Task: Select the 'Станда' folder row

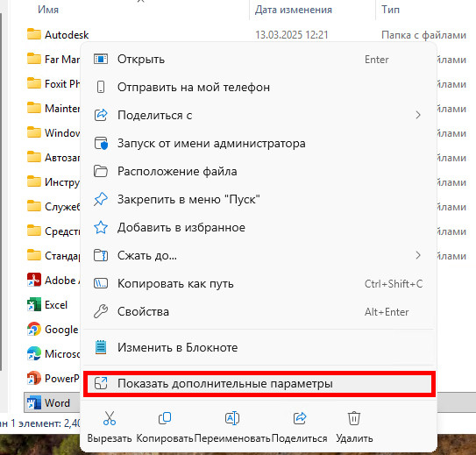Action: [x=53, y=256]
